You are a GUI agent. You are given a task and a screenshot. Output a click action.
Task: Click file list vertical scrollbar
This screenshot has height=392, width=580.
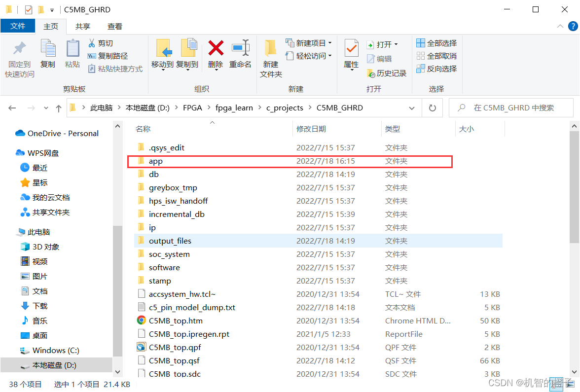(574, 187)
